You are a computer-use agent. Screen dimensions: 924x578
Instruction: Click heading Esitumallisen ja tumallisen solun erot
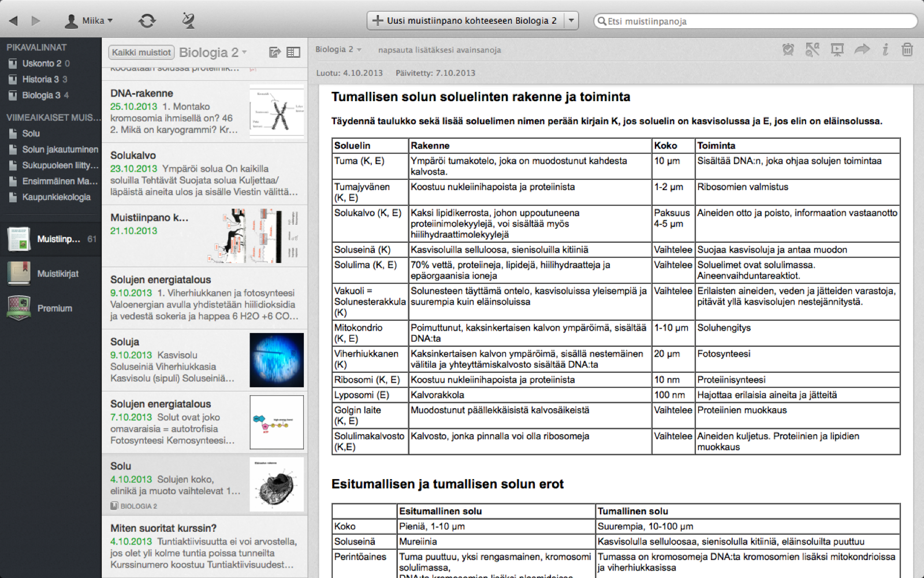click(x=448, y=484)
